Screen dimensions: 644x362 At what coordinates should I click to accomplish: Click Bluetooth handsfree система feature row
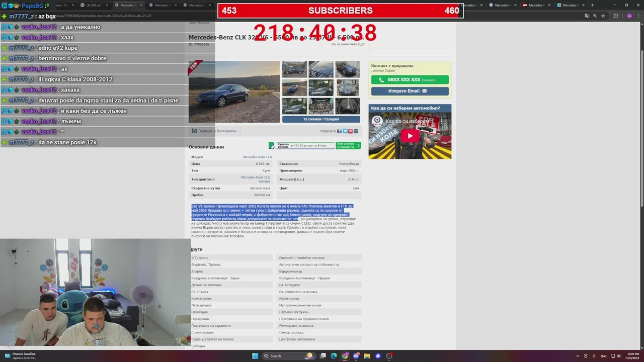coord(319,258)
